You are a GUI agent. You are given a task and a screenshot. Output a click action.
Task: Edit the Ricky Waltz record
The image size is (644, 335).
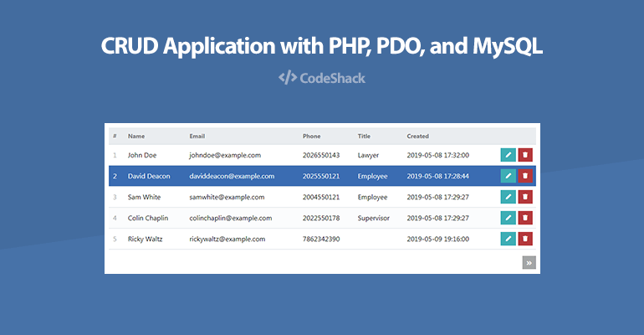508,239
